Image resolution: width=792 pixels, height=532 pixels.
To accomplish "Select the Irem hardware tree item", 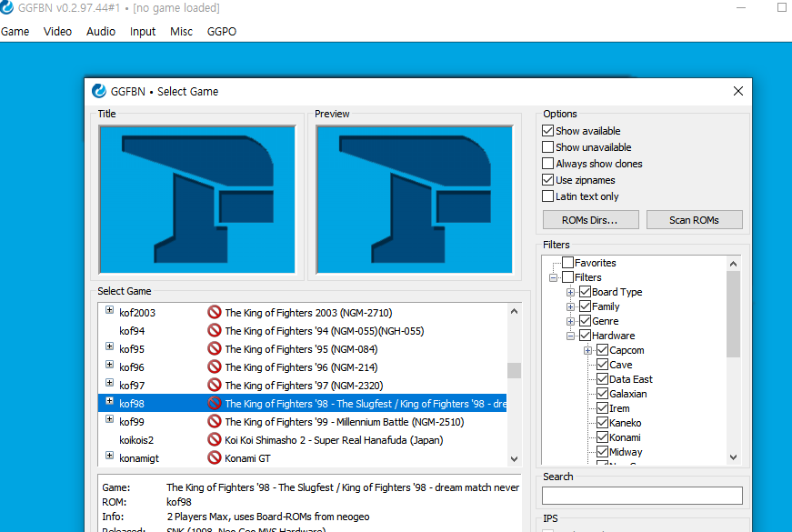I will pos(619,408).
